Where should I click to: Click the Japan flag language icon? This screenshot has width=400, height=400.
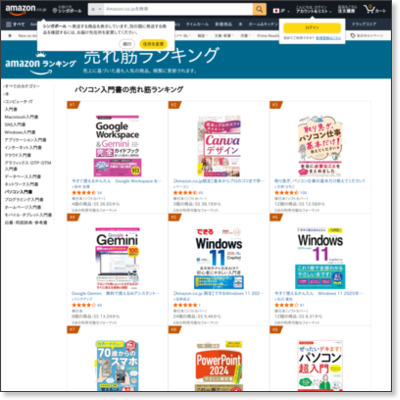(276, 11)
